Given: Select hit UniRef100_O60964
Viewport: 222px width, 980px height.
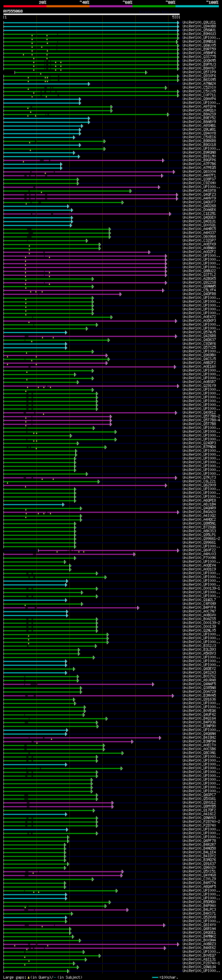Looking at the screenshot, I should coord(199,237).
